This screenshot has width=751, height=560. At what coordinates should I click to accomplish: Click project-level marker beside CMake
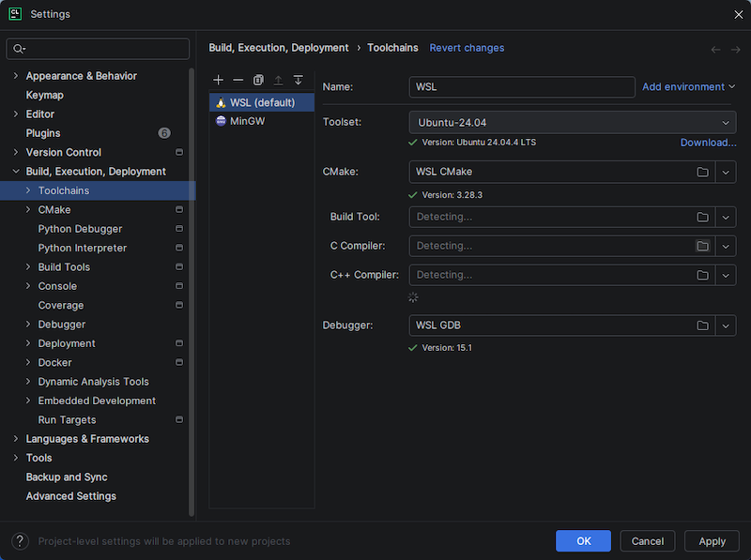pos(179,209)
